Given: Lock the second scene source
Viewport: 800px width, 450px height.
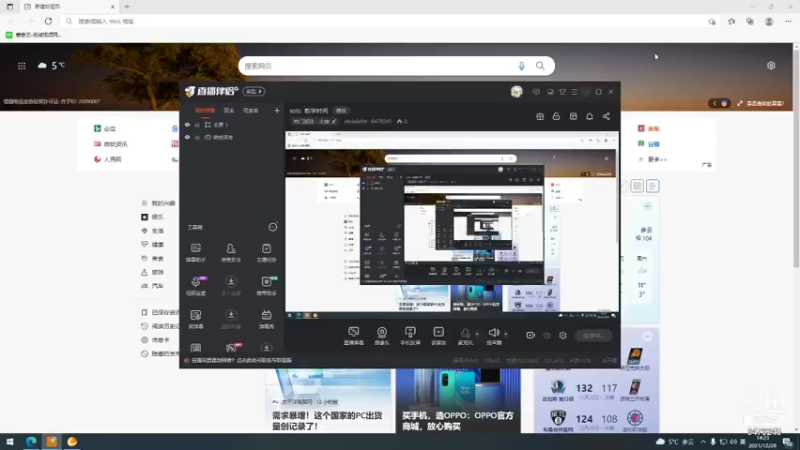Looking at the screenshot, I should (x=197, y=137).
